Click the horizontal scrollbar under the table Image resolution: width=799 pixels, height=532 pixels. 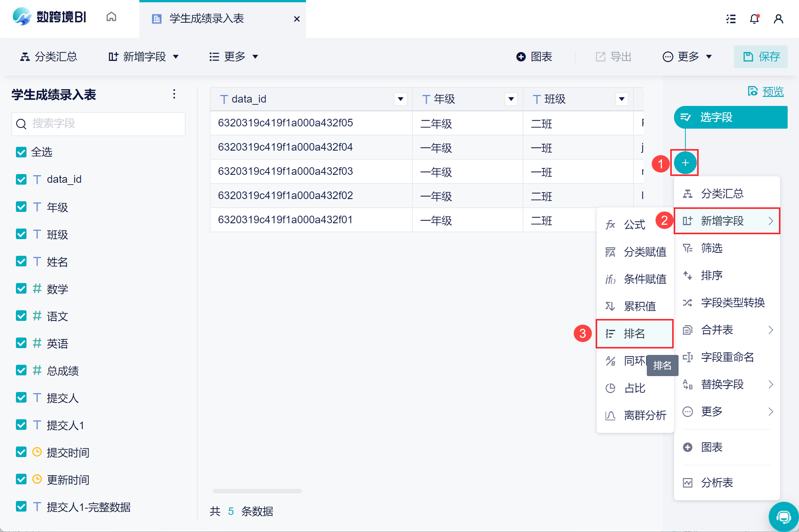pyautogui.click(x=257, y=491)
